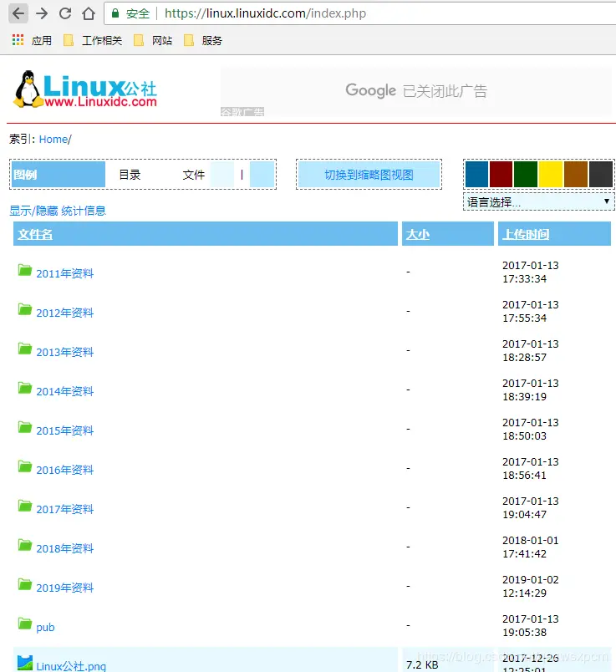Open the 2016年资料 folder link
The height and width of the screenshot is (672, 616).
coord(64,470)
